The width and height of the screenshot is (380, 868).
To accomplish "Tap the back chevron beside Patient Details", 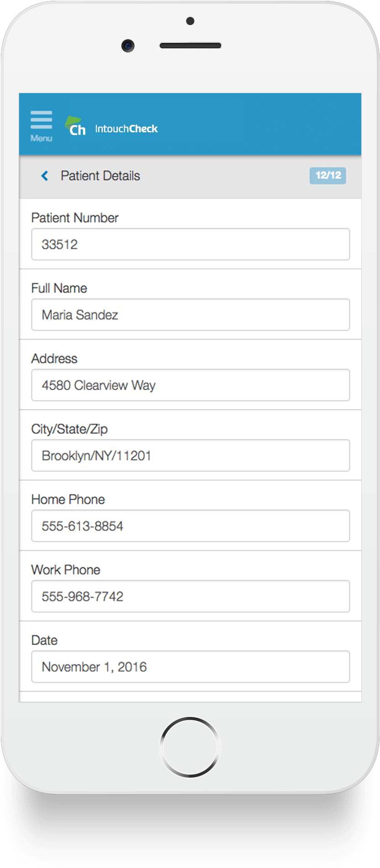I will click(x=45, y=176).
